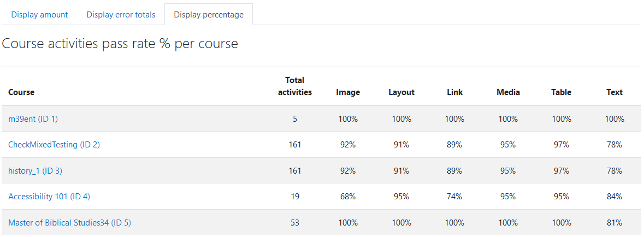Open the Display error totals tab
The width and height of the screenshot is (644, 237).
point(121,15)
